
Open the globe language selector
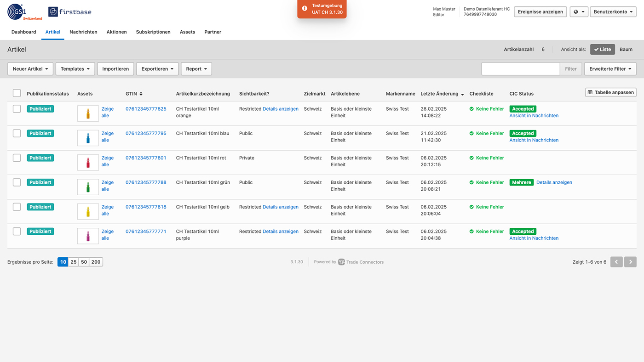579,12
